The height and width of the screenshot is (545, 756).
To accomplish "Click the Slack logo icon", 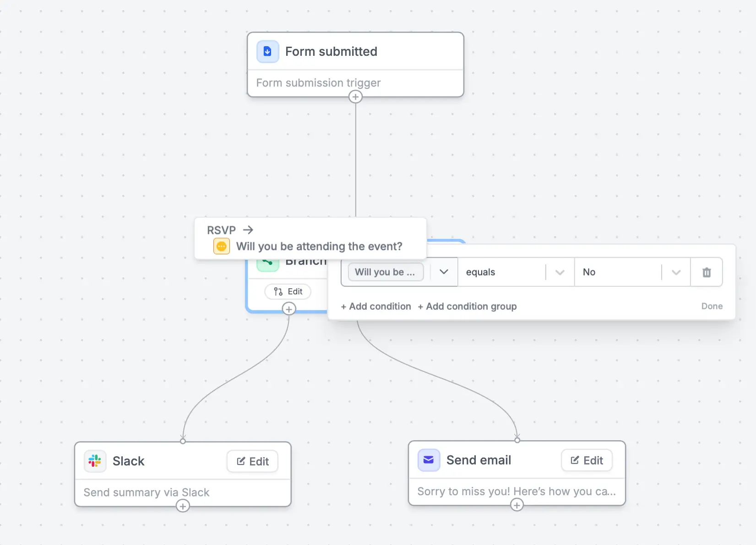I will pos(95,461).
